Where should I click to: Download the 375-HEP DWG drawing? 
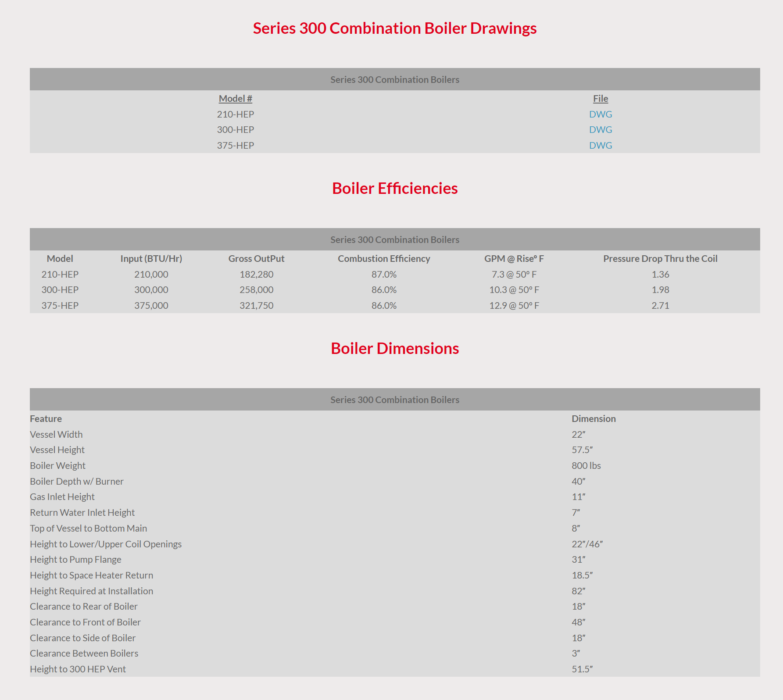[600, 145]
